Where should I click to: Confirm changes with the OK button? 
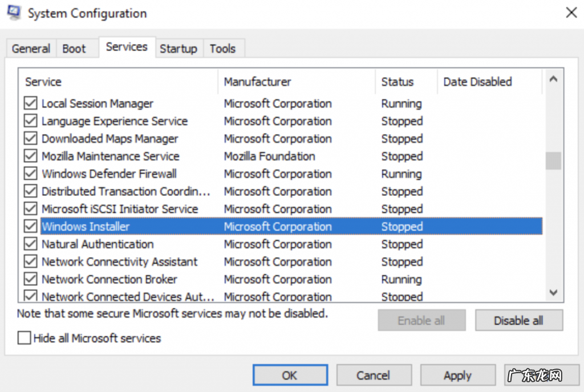coord(290,375)
